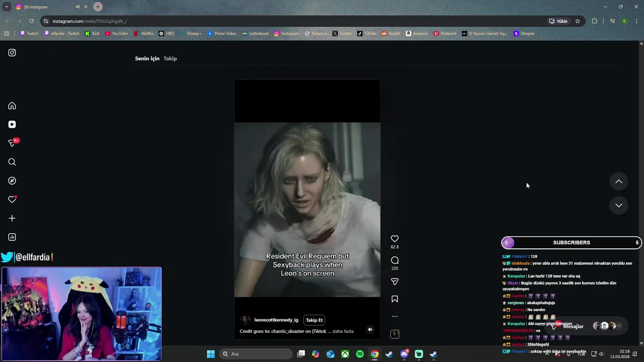Bookmark this page with the star icon
This screenshot has width=644, height=362.
(x=578, y=21)
